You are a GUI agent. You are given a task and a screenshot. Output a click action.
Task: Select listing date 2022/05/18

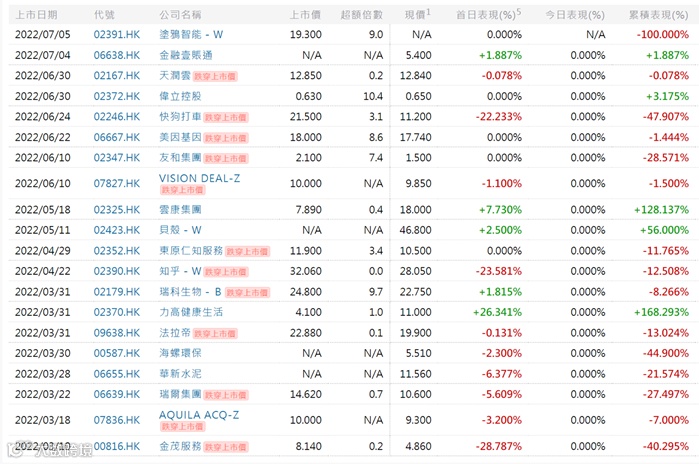pyautogui.click(x=43, y=209)
